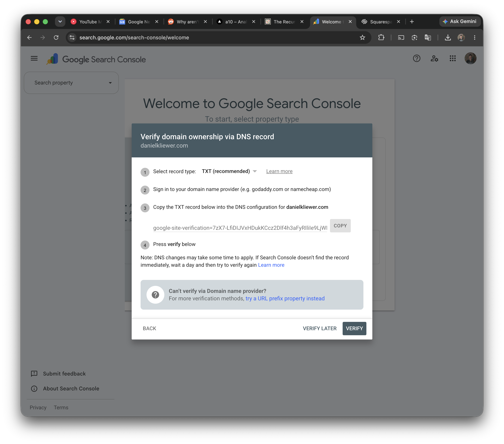Click Submit feedback

pyautogui.click(x=64, y=373)
